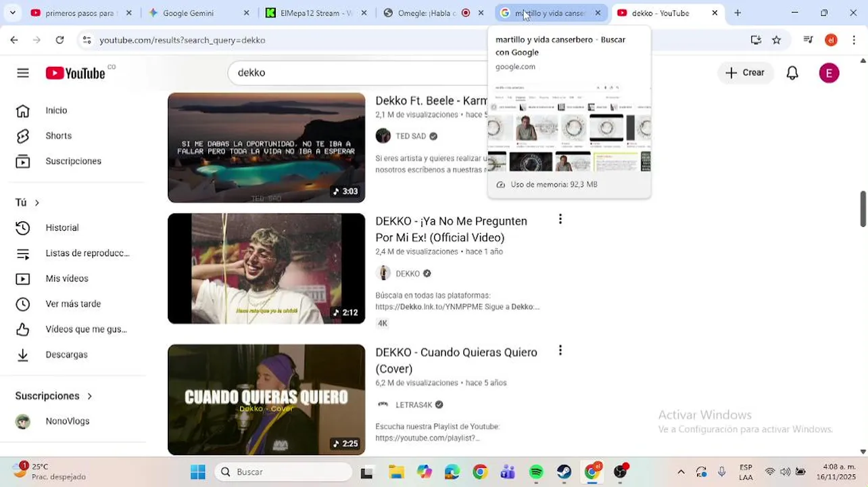Expand the Suscripciones section heading
The height and width of the screenshot is (487, 868).
click(x=54, y=396)
